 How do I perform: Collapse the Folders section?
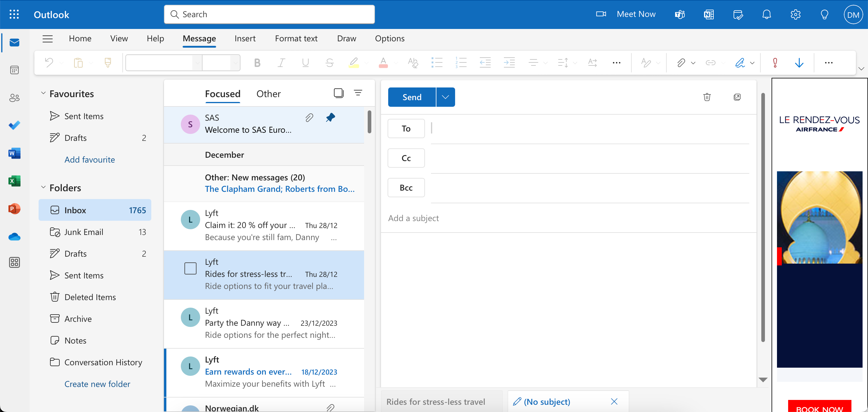click(x=43, y=188)
